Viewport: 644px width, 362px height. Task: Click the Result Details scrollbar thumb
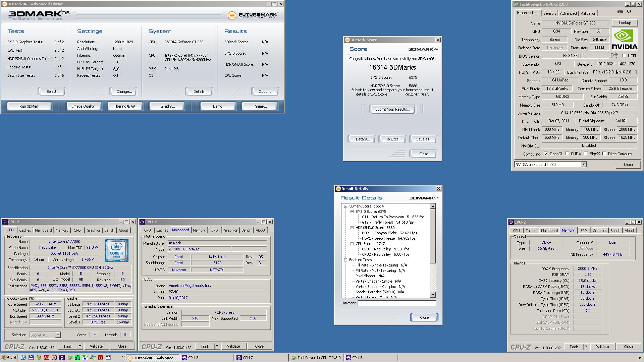(x=433, y=236)
